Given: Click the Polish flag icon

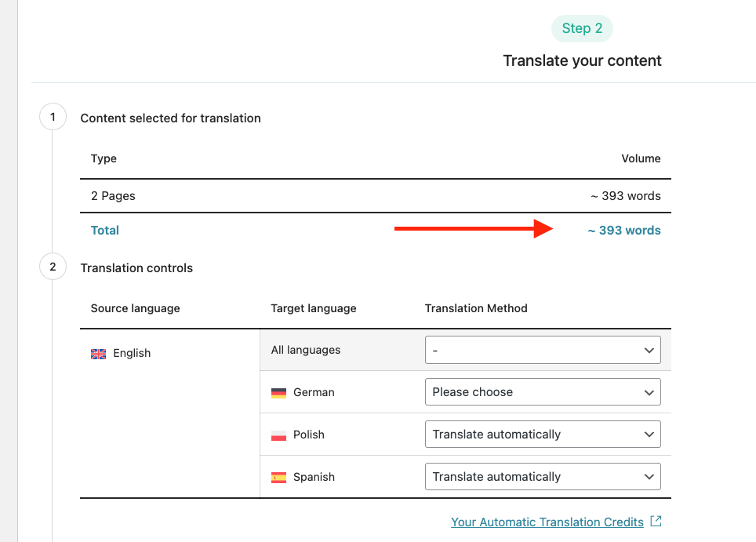Looking at the screenshot, I should point(278,435).
